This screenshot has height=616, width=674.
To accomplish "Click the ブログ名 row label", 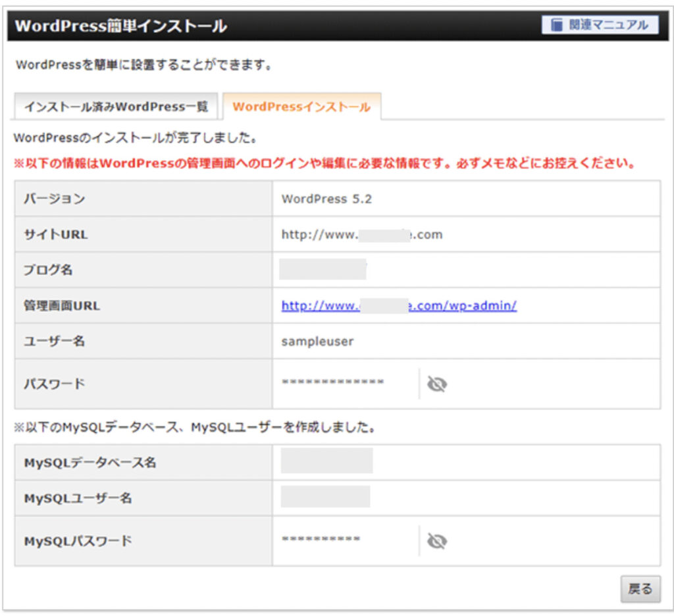I will click(x=47, y=270).
